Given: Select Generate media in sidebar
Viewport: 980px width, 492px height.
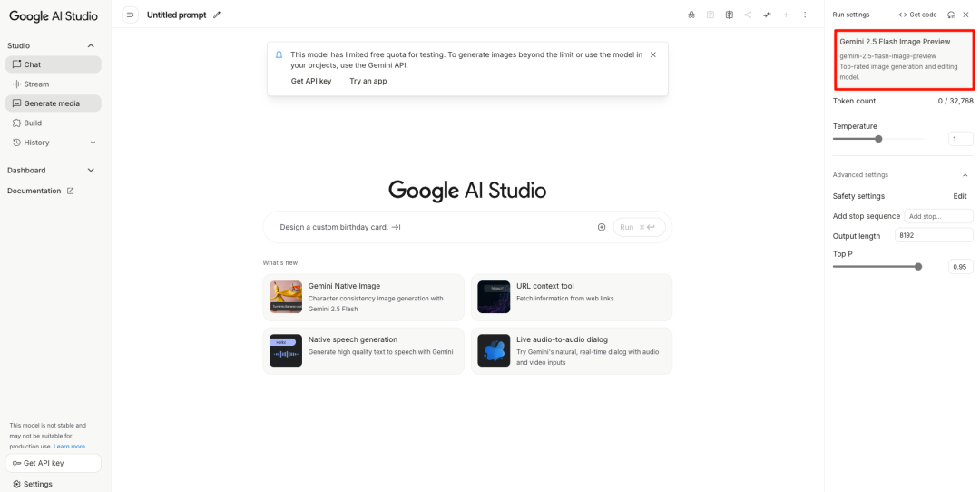Looking at the screenshot, I should [x=54, y=103].
